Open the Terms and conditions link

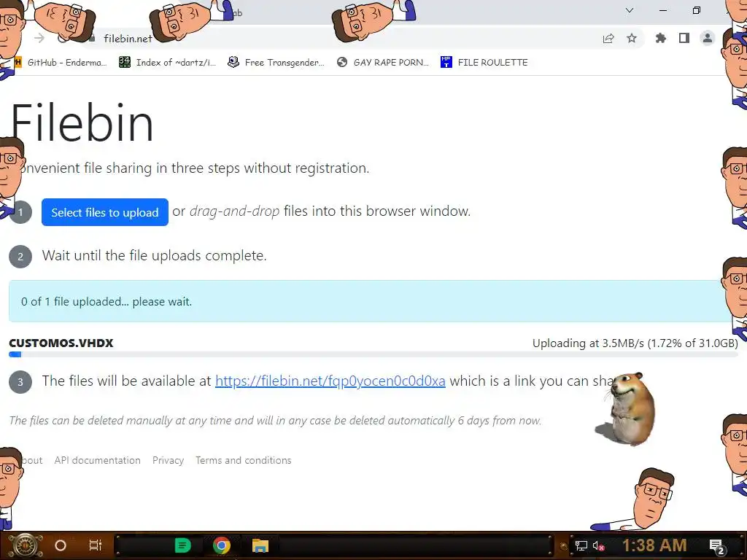(243, 461)
